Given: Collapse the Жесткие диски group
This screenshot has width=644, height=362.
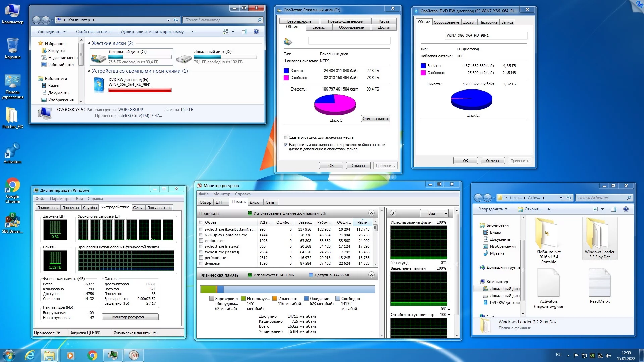Looking at the screenshot, I should pos(89,43).
